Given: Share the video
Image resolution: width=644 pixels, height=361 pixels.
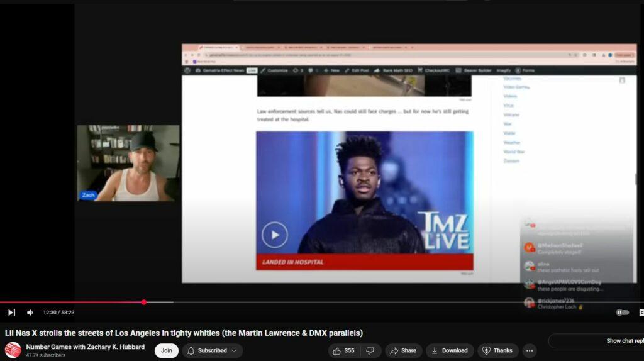Looking at the screenshot, I should click(403, 351).
